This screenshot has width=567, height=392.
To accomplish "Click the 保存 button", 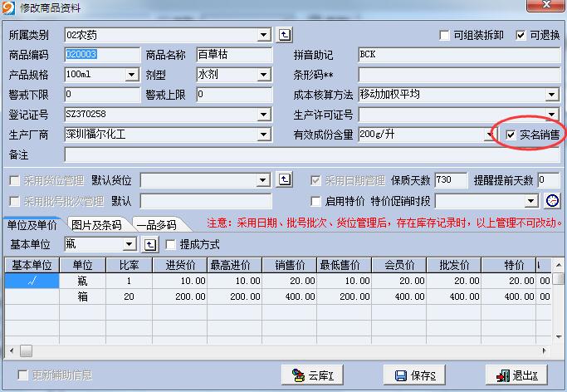I will point(416,375).
